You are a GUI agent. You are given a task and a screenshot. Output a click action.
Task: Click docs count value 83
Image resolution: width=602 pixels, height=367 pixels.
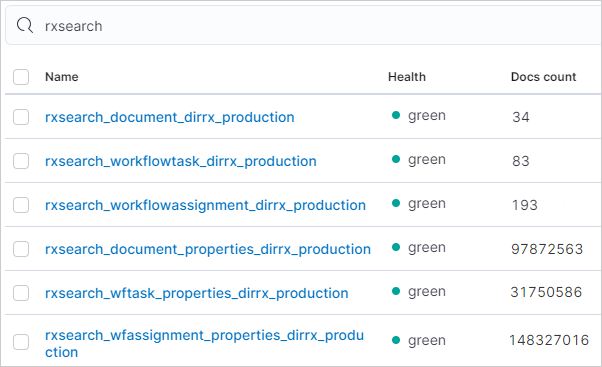521,161
